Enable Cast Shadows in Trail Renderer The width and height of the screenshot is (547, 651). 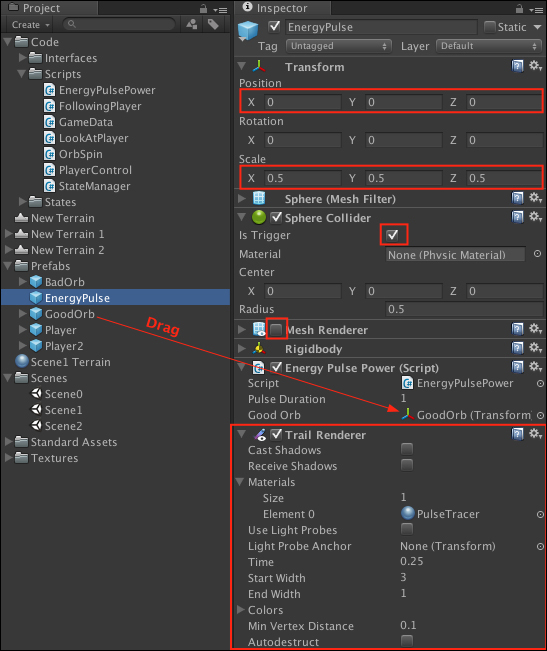click(407, 449)
